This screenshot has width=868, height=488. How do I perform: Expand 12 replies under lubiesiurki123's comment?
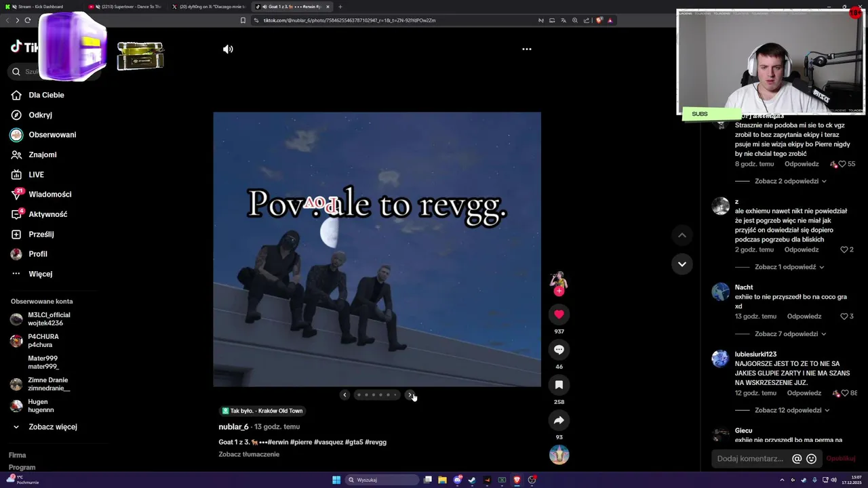pos(793,410)
